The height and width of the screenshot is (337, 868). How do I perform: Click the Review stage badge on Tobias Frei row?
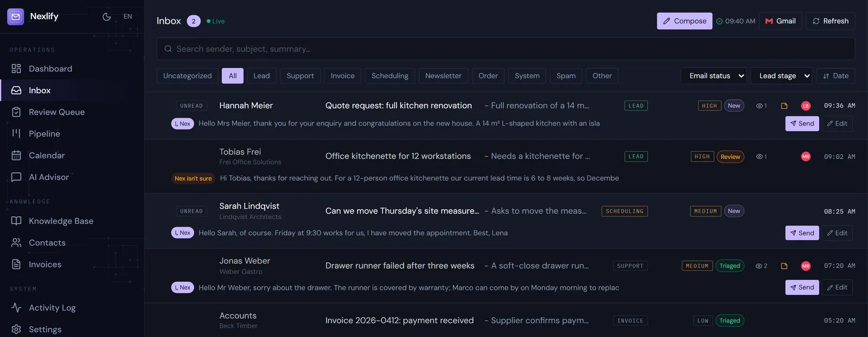[730, 157]
